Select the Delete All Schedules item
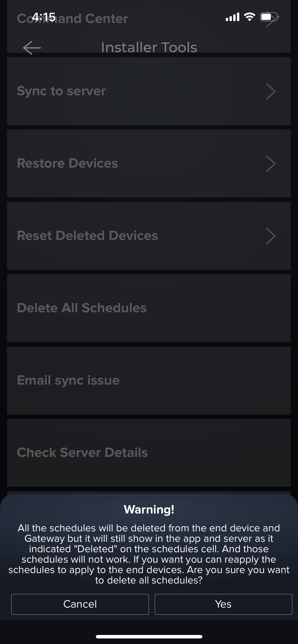Viewport: 298px width, 644px height. click(x=81, y=308)
